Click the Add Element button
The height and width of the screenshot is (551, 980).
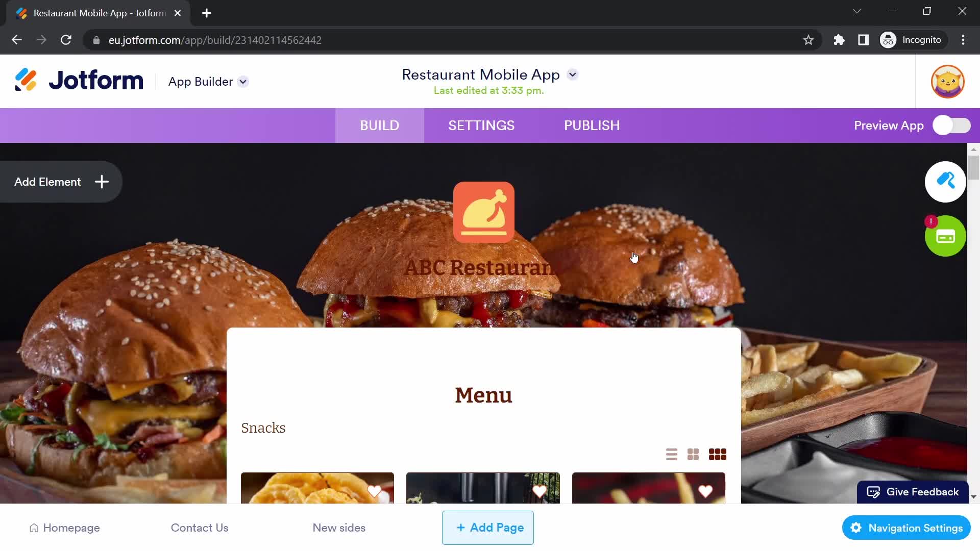(x=59, y=182)
